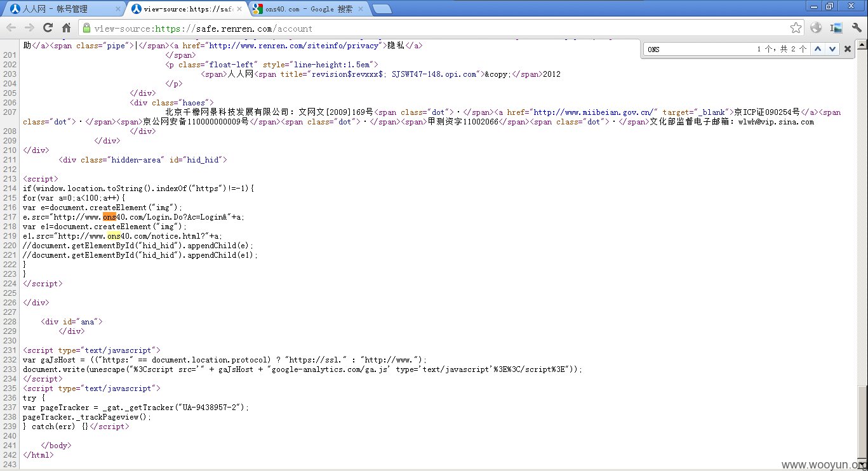Image resolution: width=868 pixels, height=471 pixels.
Task: Open the siteinfo/privacy link in the source
Action: (x=295, y=46)
